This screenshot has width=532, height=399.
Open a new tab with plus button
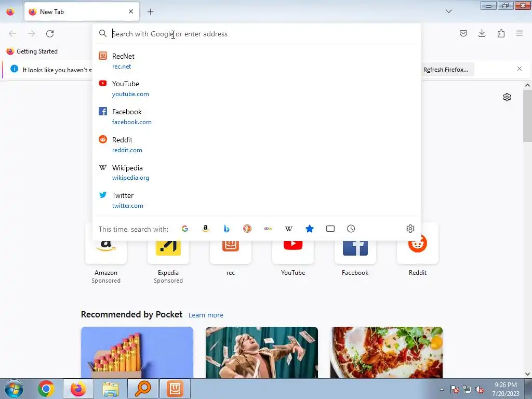tap(150, 12)
